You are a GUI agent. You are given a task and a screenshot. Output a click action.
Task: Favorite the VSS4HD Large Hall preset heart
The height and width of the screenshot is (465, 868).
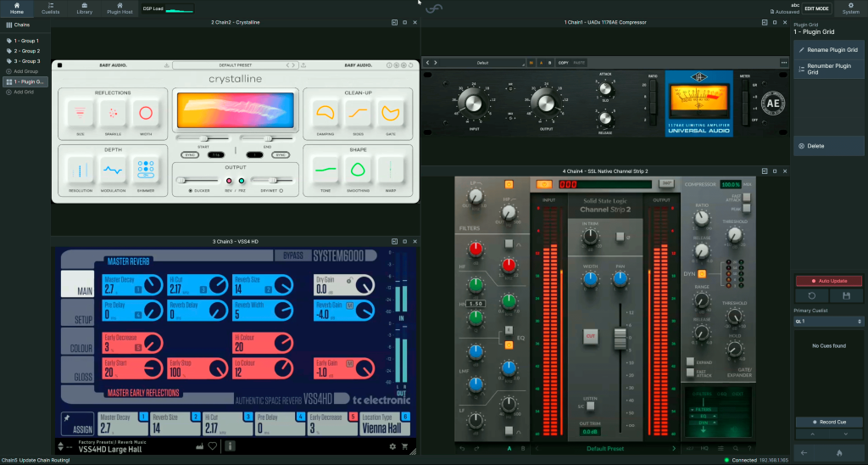(x=213, y=446)
